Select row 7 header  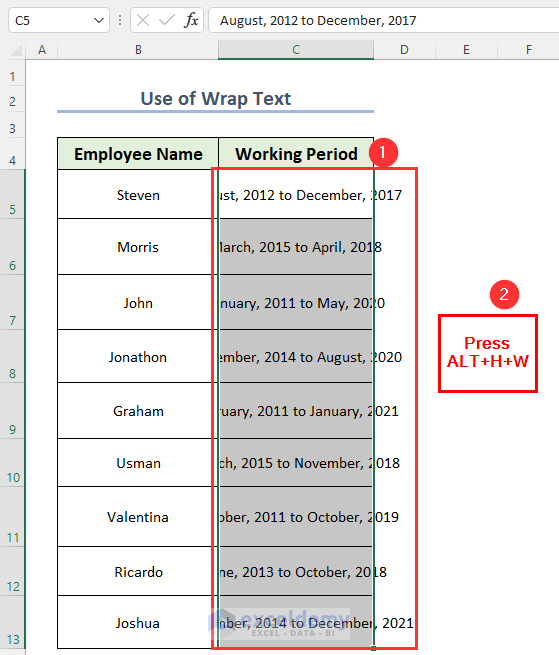13,302
